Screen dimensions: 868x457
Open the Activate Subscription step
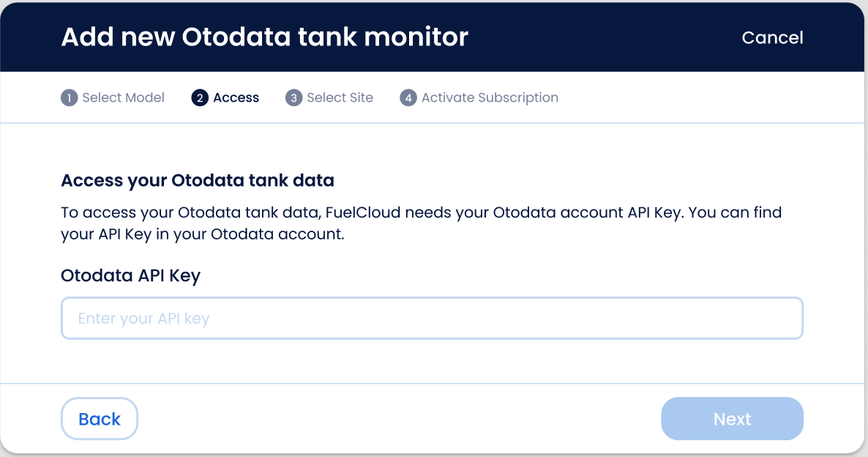click(479, 98)
